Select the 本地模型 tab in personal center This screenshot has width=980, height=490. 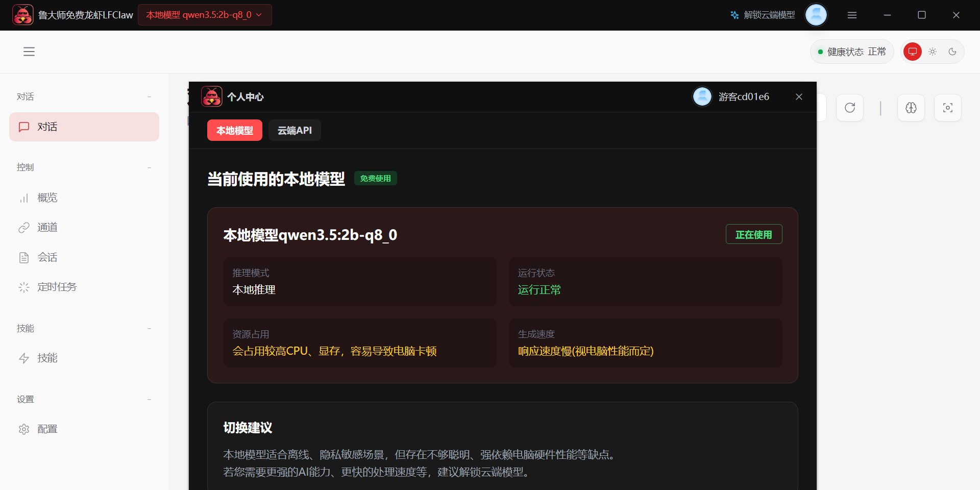[234, 130]
